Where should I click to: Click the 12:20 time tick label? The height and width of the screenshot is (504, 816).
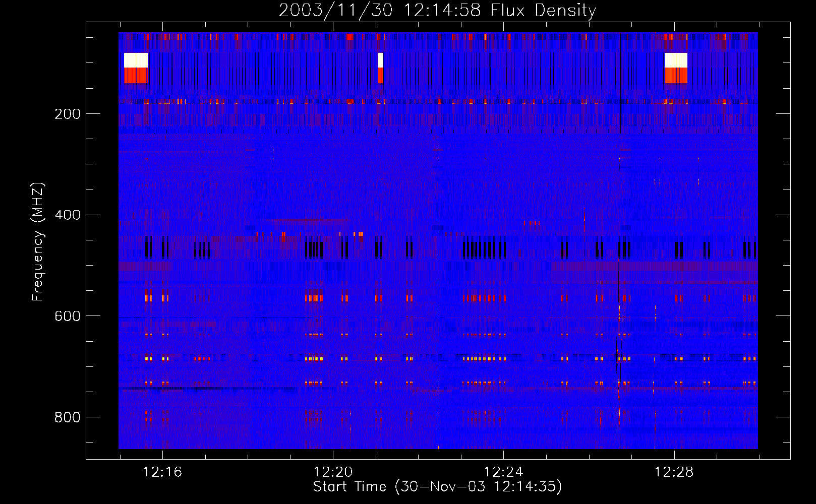(x=333, y=472)
